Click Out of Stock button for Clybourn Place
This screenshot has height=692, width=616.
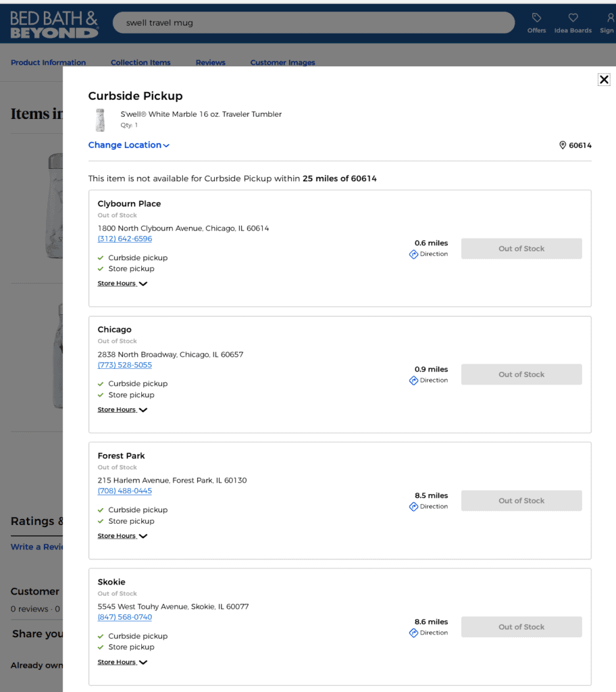[x=521, y=249]
